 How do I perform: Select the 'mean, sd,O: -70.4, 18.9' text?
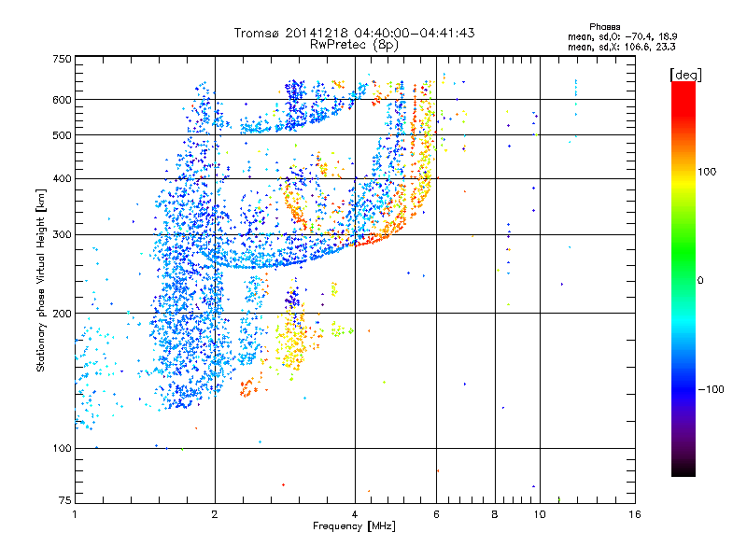[x=622, y=36]
